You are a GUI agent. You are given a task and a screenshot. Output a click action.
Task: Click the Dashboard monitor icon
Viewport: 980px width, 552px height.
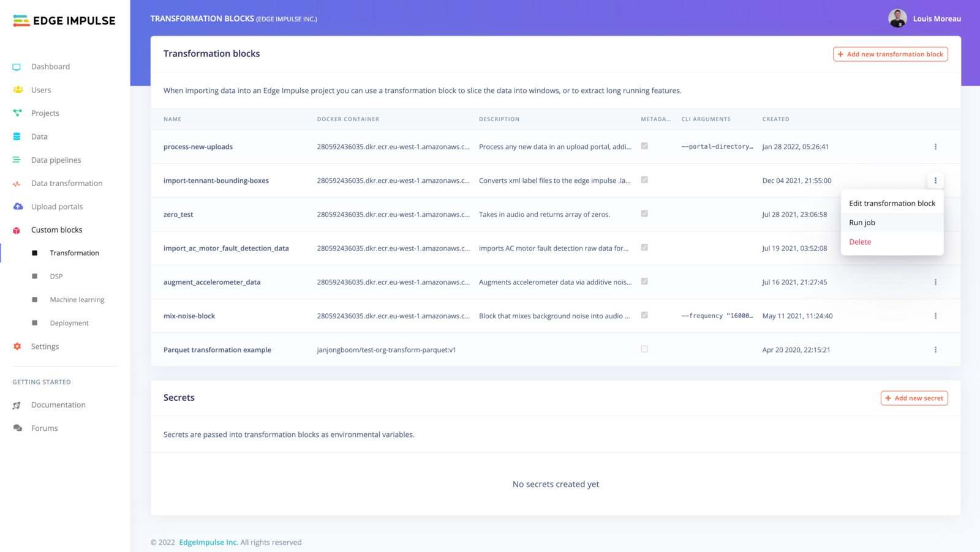tap(17, 67)
